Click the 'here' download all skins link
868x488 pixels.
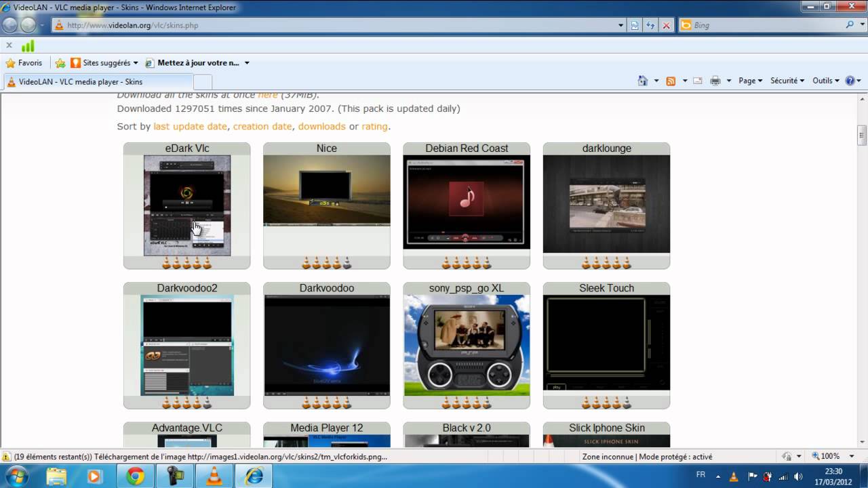coord(268,95)
